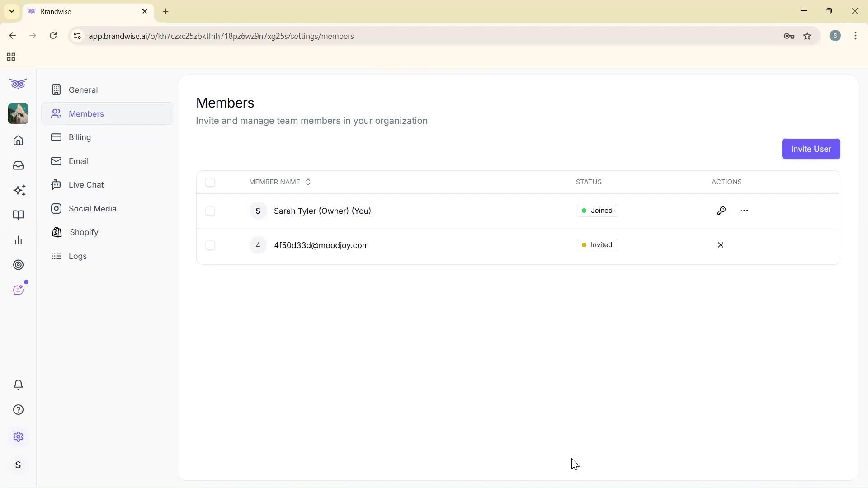
Task: Sort by Member Name using sort arrows
Action: [x=308, y=182]
